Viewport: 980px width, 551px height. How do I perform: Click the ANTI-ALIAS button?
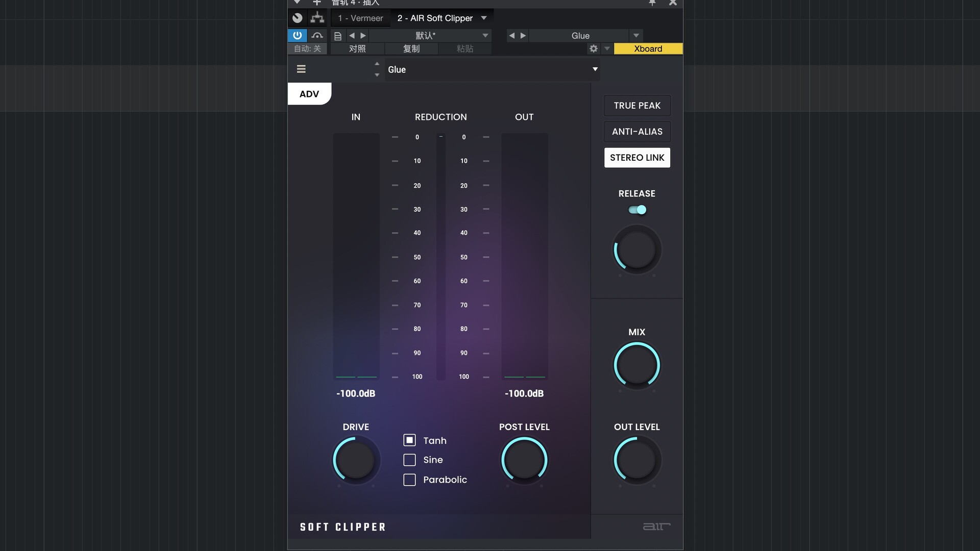(x=637, y=132)
